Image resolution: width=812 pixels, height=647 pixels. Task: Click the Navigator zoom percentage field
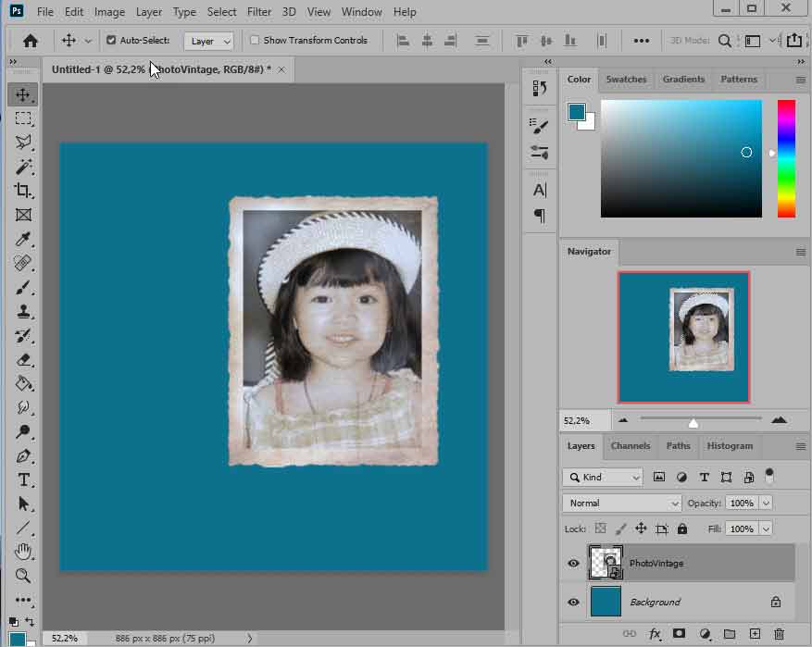tap(583, 421)
